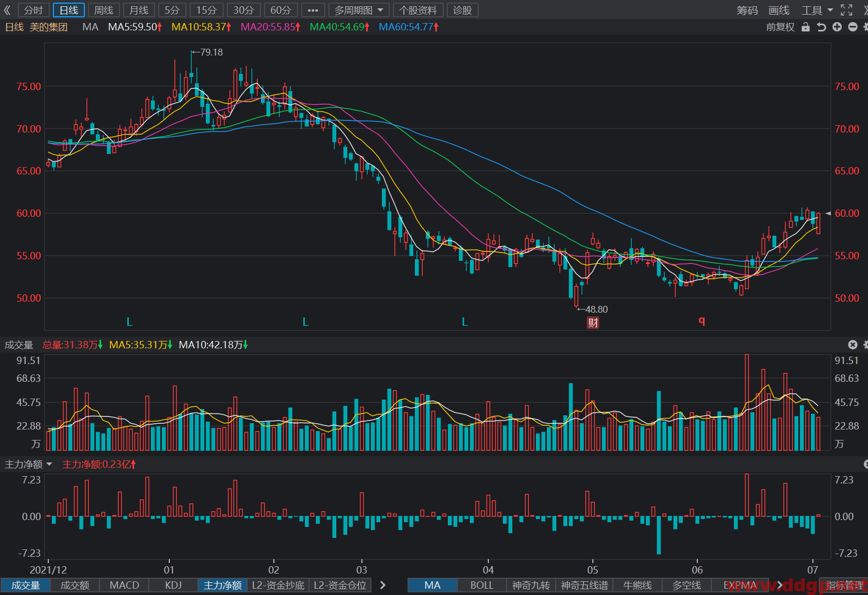868x595 pixels.
Task: Toggle the chart lock icon
Action: coord(806,27)
